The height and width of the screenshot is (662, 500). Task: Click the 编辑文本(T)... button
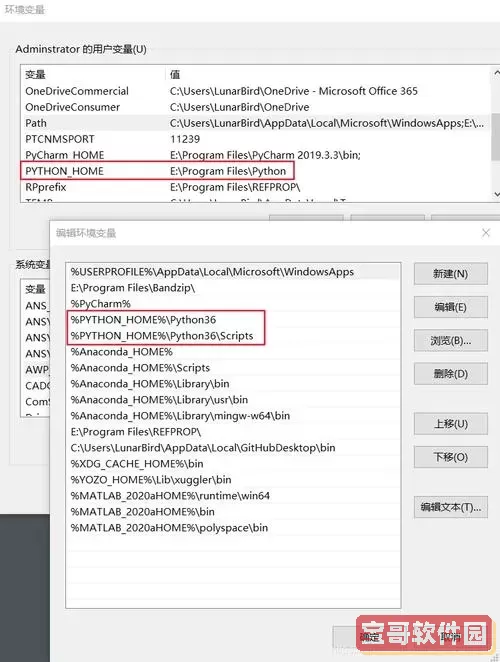[451, 507]
